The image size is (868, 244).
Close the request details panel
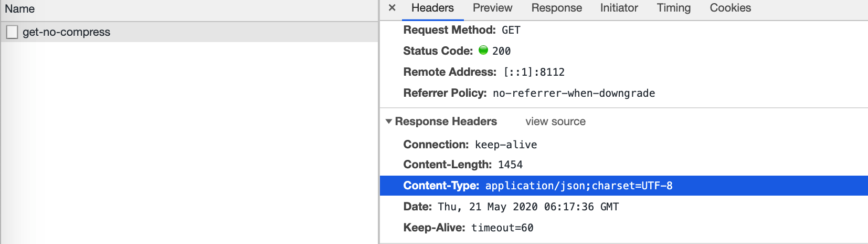pyautogui.click(x=392, y=8)
